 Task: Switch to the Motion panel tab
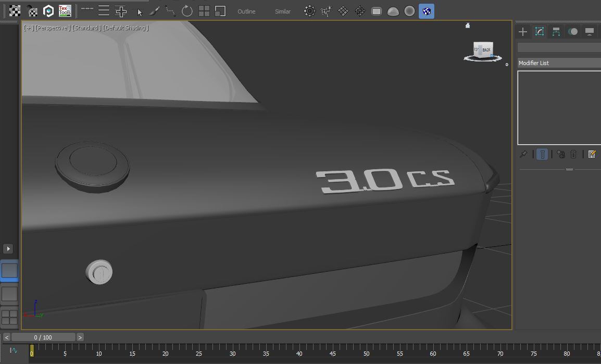[573, 32]
